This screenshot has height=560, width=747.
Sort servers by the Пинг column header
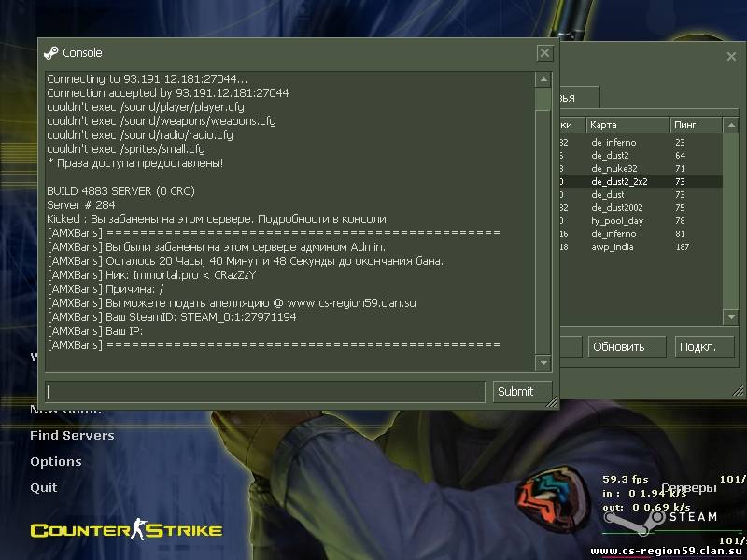(x=696, y=125)
